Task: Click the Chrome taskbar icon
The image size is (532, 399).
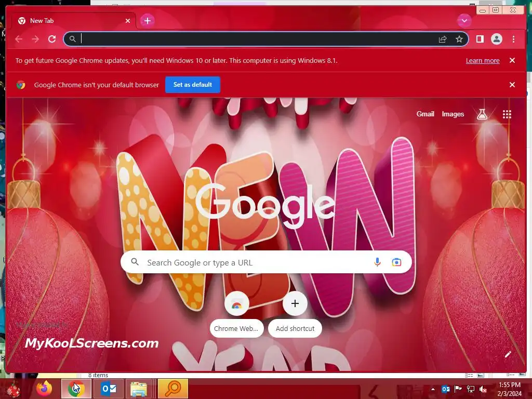Action: tap(76, 389)
